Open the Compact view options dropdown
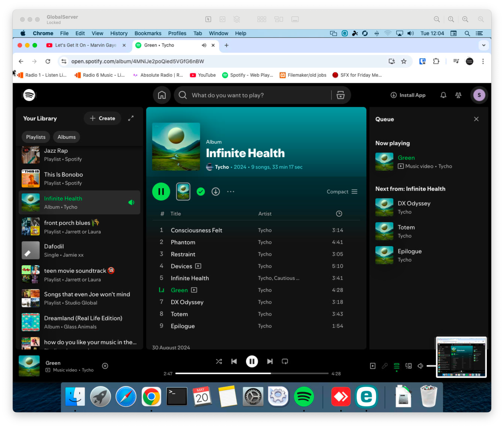 point(342,192)
